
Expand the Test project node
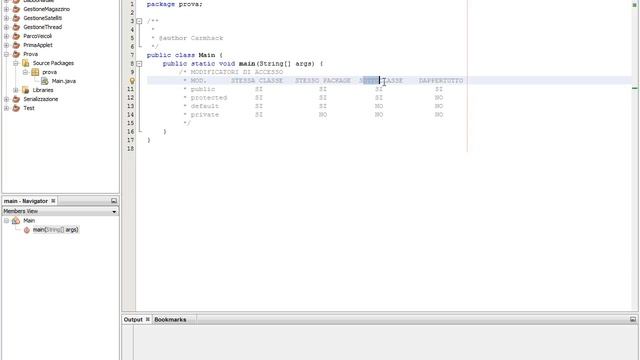(x=7, y=108)
